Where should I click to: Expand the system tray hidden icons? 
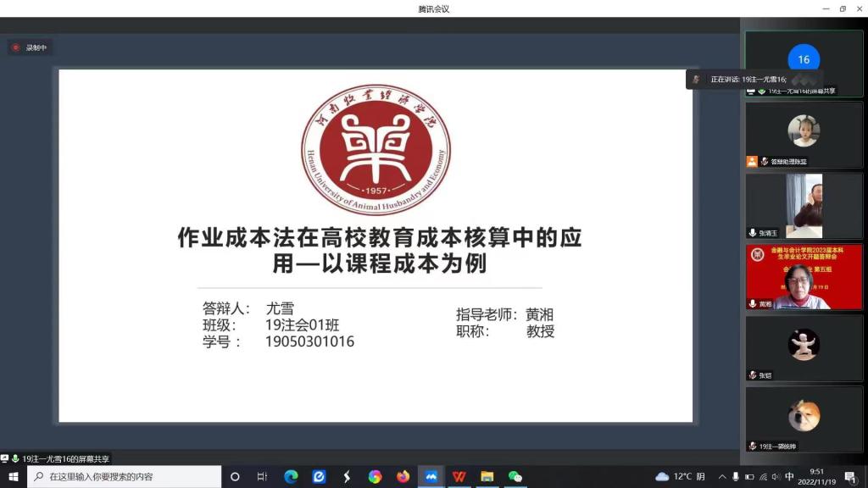(x=722, y=477)
